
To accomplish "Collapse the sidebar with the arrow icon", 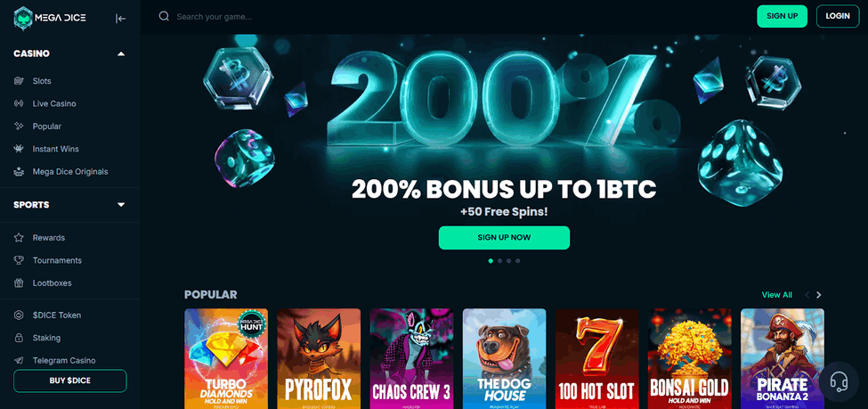I will 121,19.
